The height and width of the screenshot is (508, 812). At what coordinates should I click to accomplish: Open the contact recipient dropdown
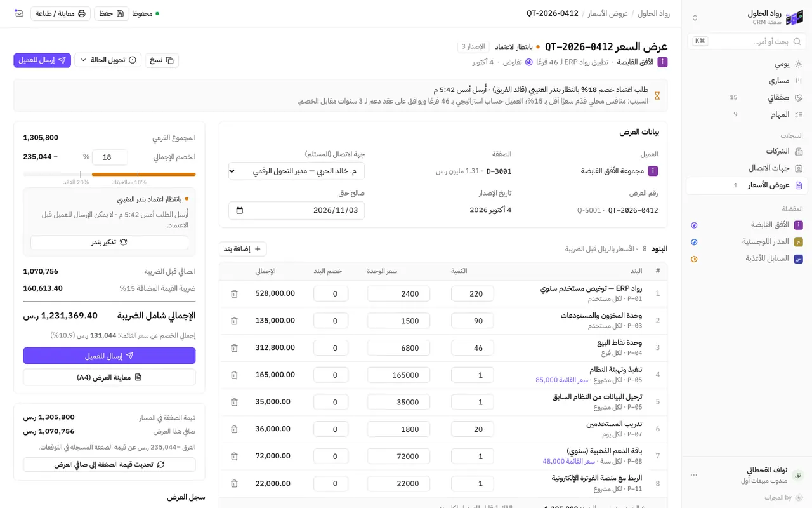coord(296,171)
